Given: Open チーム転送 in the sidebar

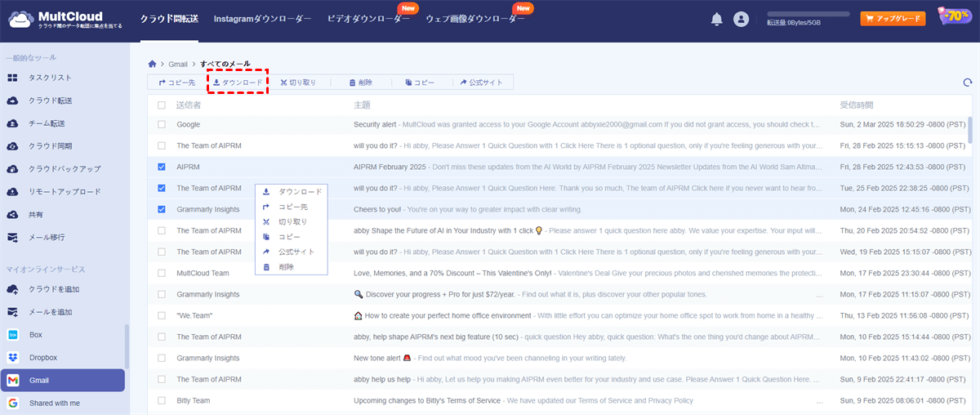Looking at the screenshot, I should click(x=47, y=123).
